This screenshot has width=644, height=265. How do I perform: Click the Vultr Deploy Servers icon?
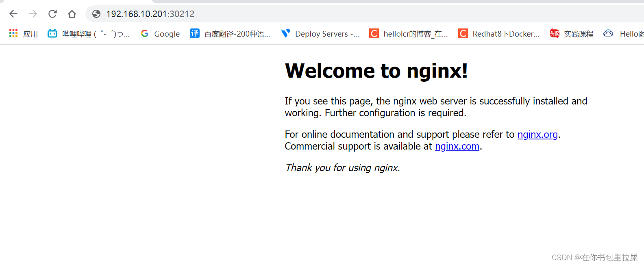click(286, 33)
